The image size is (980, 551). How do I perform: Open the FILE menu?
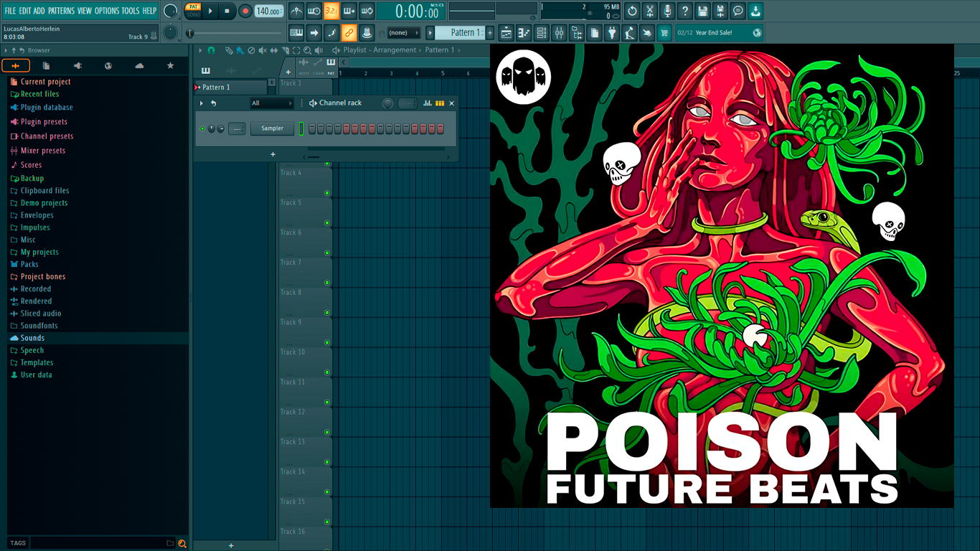point(10,11)
